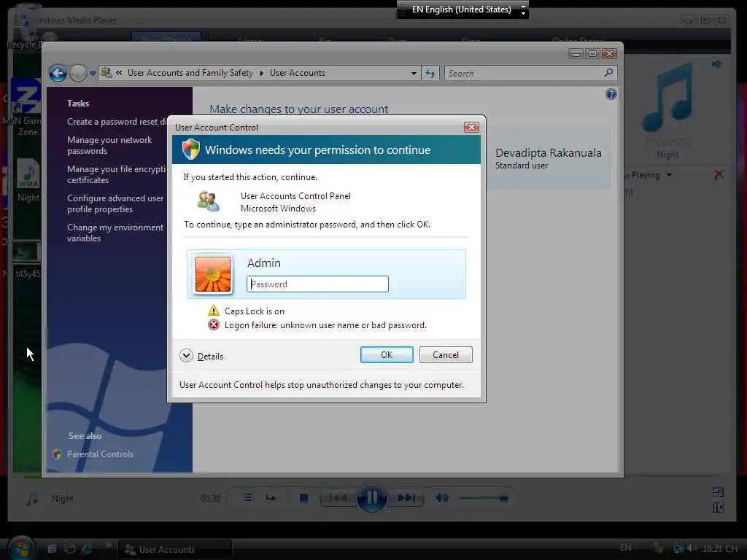Image resolution: width=747 pixels, height=560 pixels.
Task: Open the recent pages dropdown arrow
Action: (x=93, y=74)
